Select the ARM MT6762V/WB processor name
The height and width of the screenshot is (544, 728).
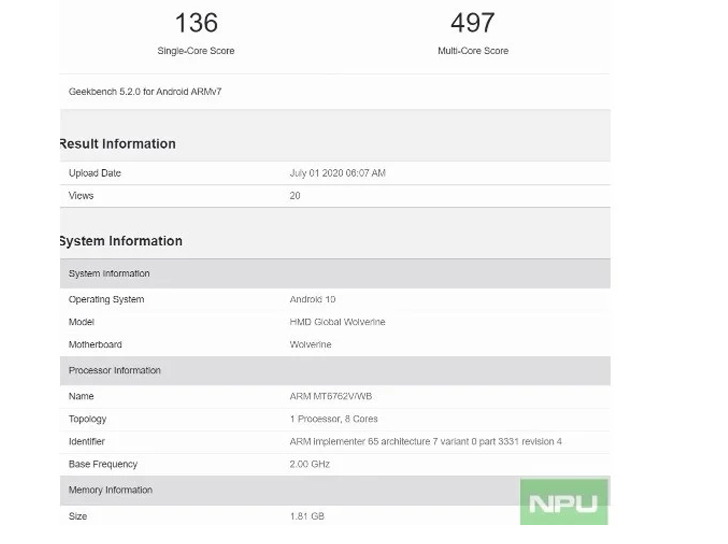[x=331, y=396]
